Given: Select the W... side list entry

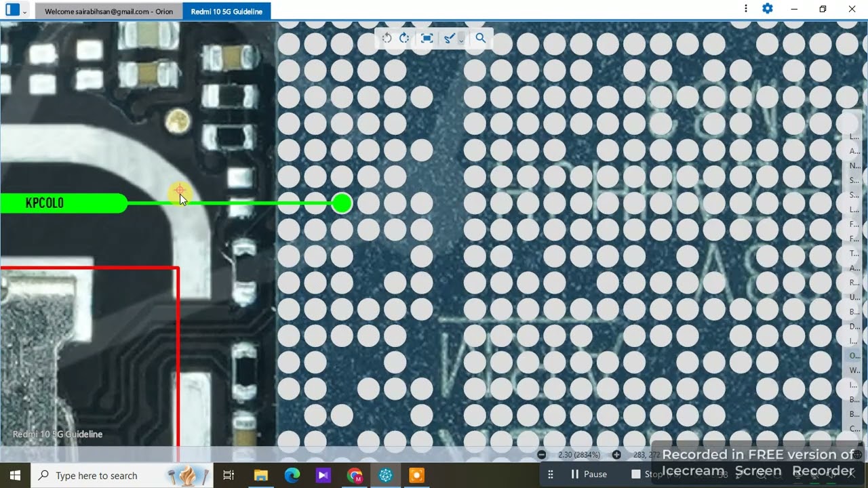Looking at the screenshot, I should pyautogui.click(x=853, y=370).
